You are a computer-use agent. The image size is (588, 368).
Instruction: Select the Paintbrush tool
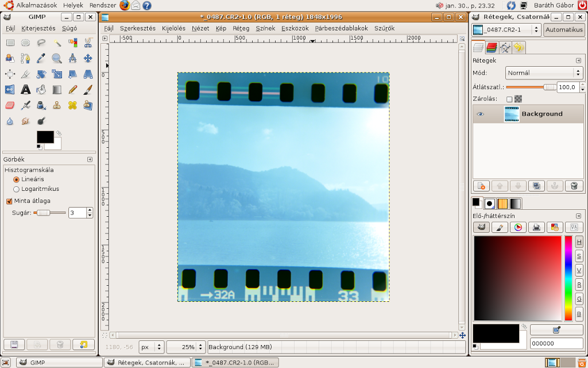88,90
